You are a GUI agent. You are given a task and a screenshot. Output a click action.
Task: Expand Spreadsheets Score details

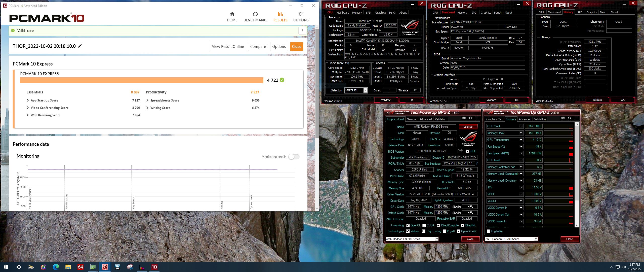147,100
